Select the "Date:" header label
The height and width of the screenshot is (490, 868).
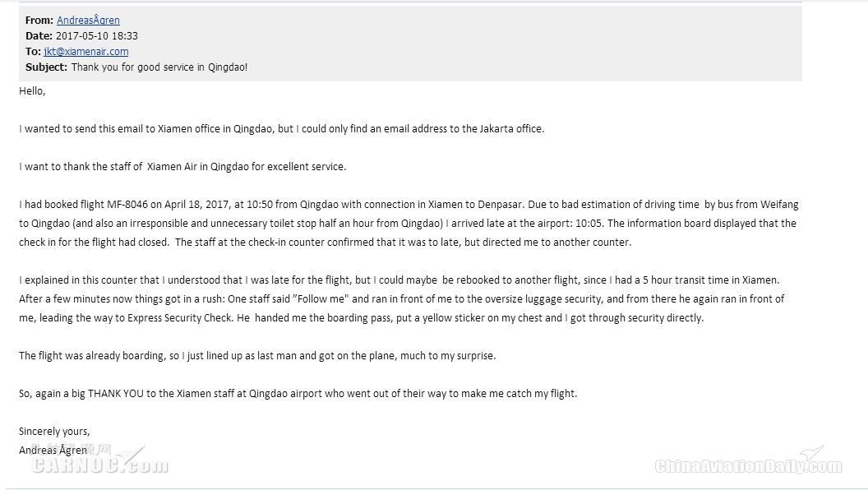(39, 36)
